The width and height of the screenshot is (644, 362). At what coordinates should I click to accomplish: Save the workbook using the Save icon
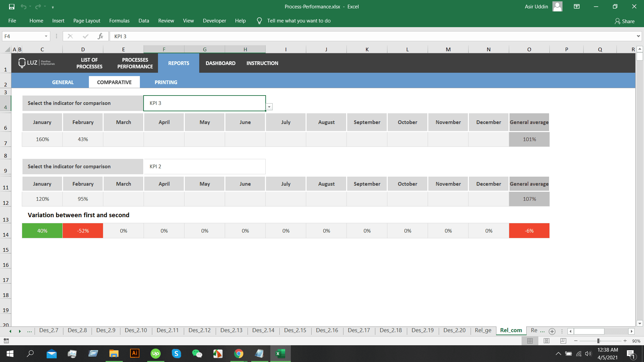click(x=11, y=6)
